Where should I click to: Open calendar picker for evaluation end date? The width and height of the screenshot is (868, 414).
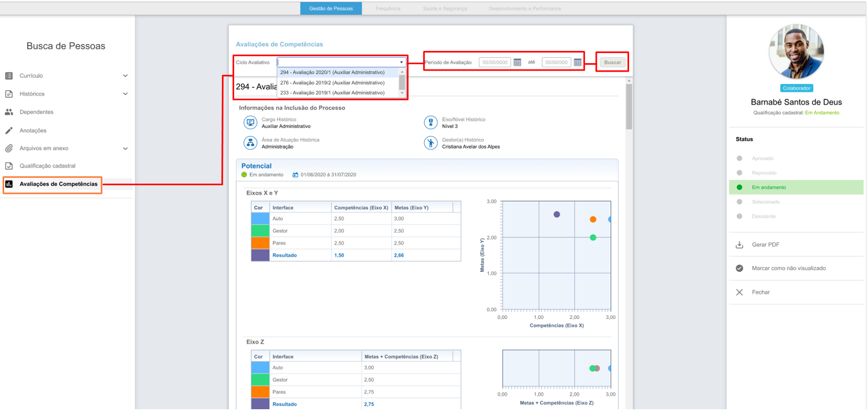click(578, 63)
